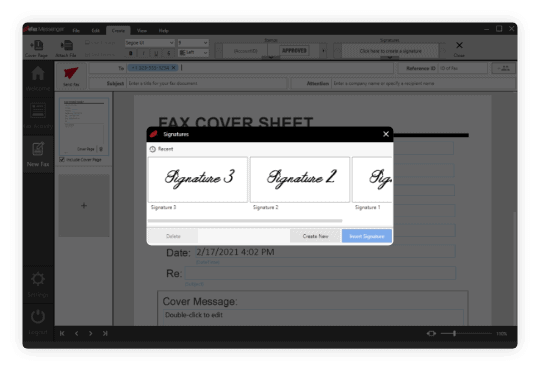Open the Help menu

(x=164, y=31)
